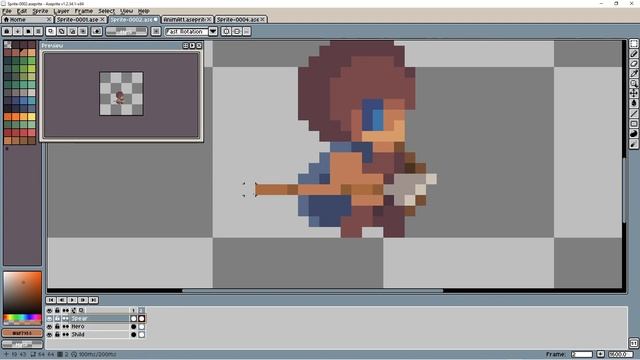The image size is (640, 360).
Task: Center the Preview window view
Action: coord(186,46)
